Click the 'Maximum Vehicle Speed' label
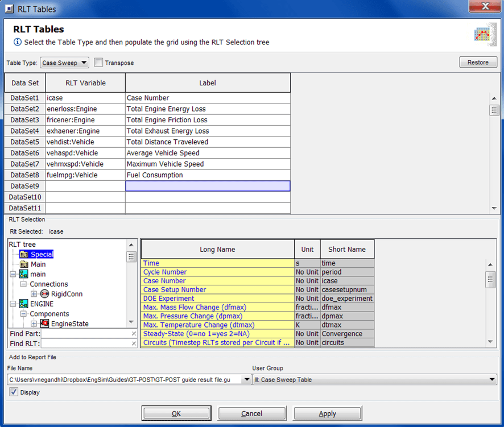The width and height of the screenshot is (504, 427). 208,164
